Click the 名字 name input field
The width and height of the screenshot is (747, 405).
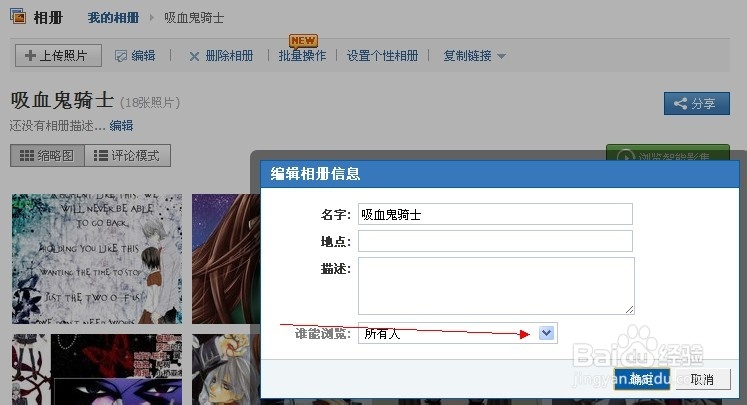click(x=495, y=214)
